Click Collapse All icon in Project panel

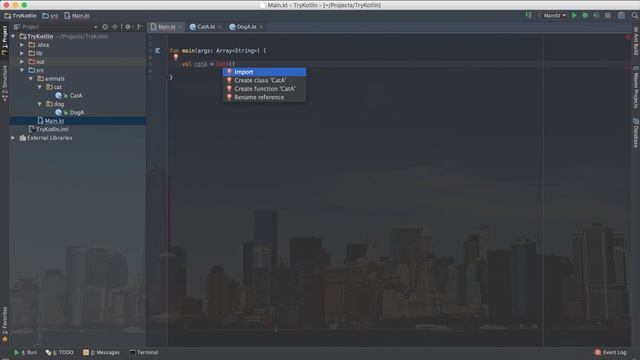[115, 27]
